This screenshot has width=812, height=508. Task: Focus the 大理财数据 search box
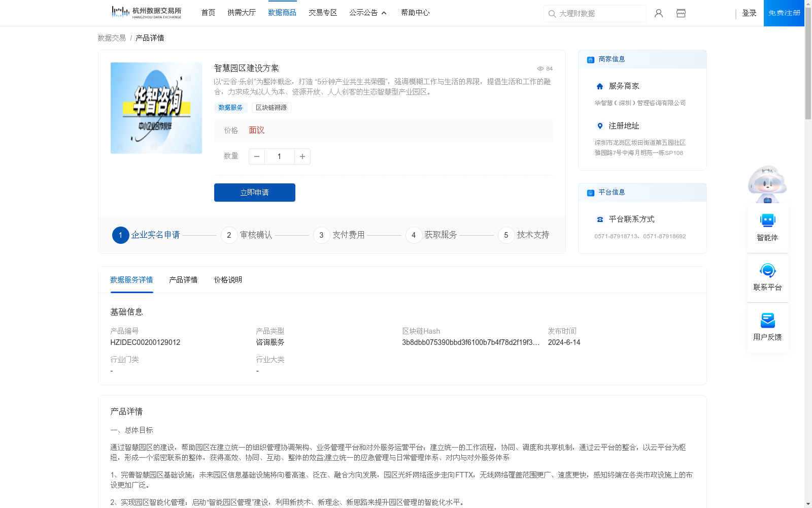595,14
